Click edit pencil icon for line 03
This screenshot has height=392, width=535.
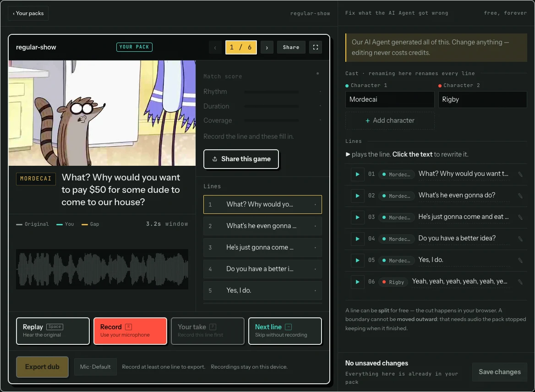[520, 218]
